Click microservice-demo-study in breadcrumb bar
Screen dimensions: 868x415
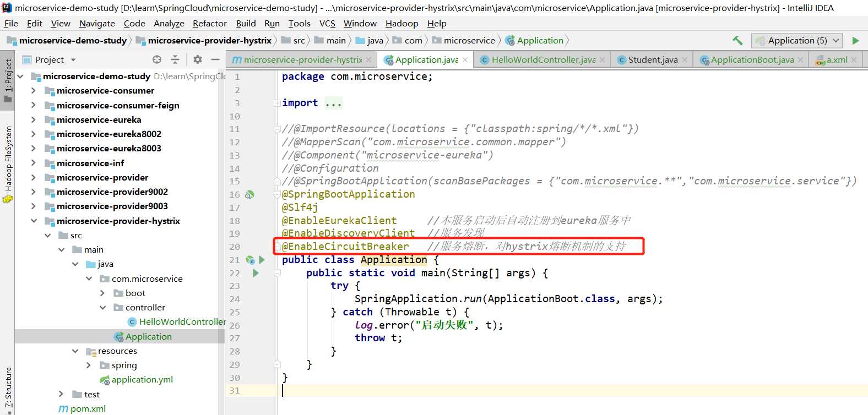click(x=67, y=40)
